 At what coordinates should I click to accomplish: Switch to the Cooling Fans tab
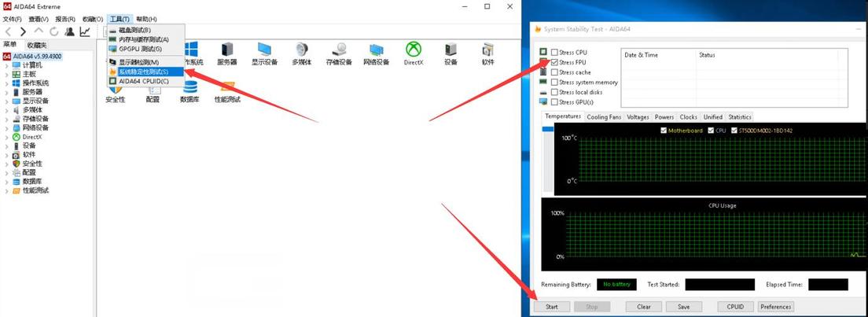click(604, 117)
